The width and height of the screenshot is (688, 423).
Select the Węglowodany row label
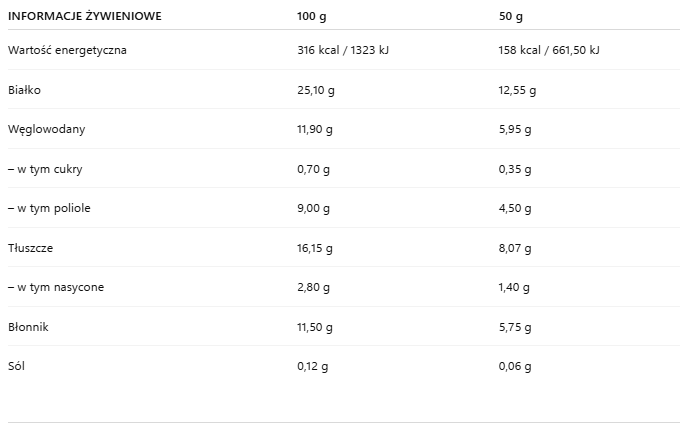[45, 129]
